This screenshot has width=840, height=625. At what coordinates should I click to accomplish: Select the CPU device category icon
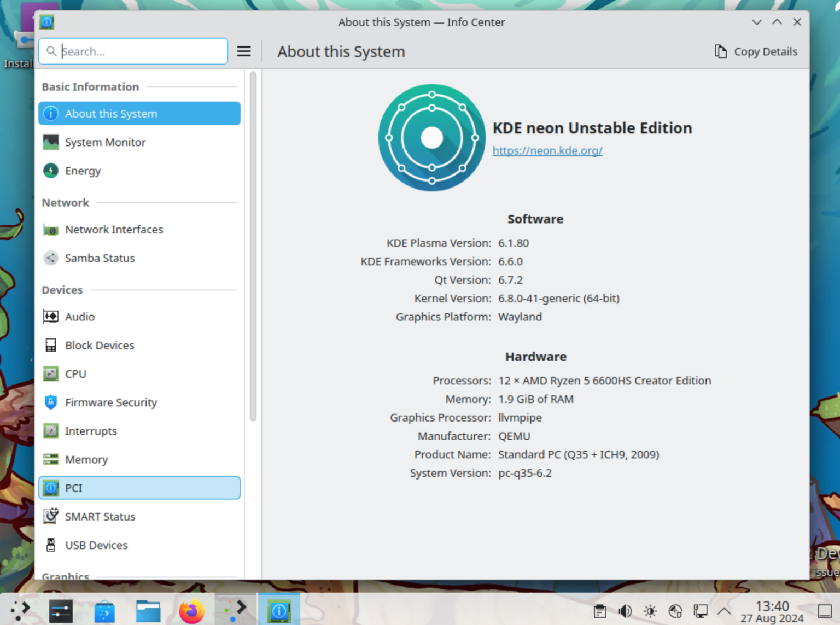(x=51, y=373)
